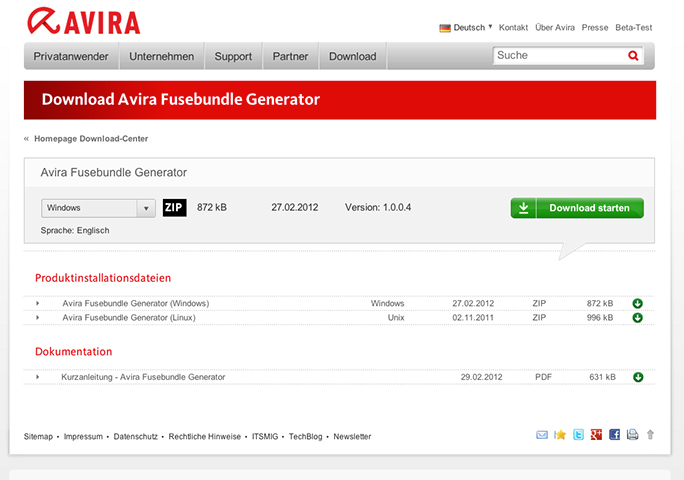
Task: Click the Avira Fusebundle Generator (Linux) link
Action: coord(129,318)
